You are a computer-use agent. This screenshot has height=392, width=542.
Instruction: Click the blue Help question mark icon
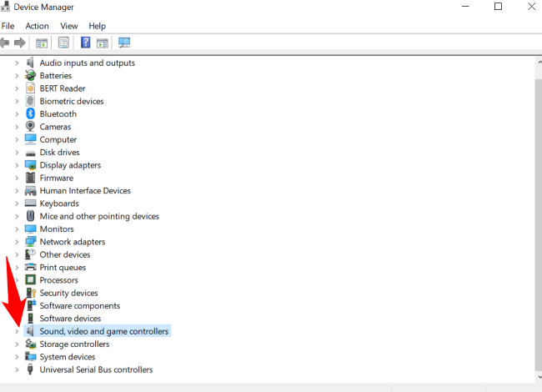(x=85, y=43)
